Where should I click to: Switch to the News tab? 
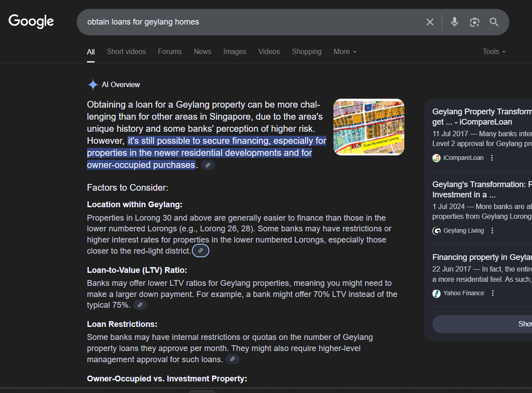(x=202, y=52)
